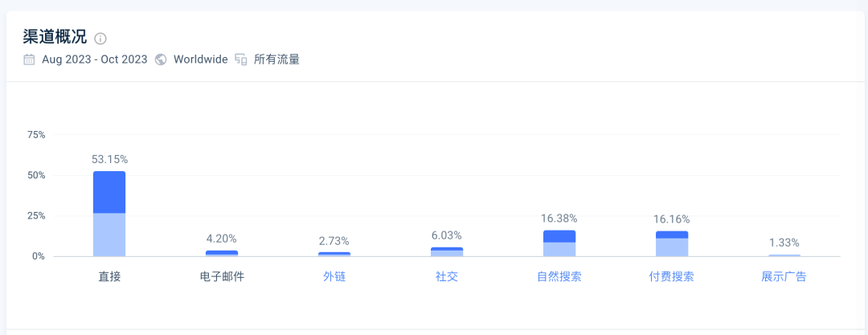Click the 社交 bar in the chart
The image size is (868, 335).
point(447,252)
